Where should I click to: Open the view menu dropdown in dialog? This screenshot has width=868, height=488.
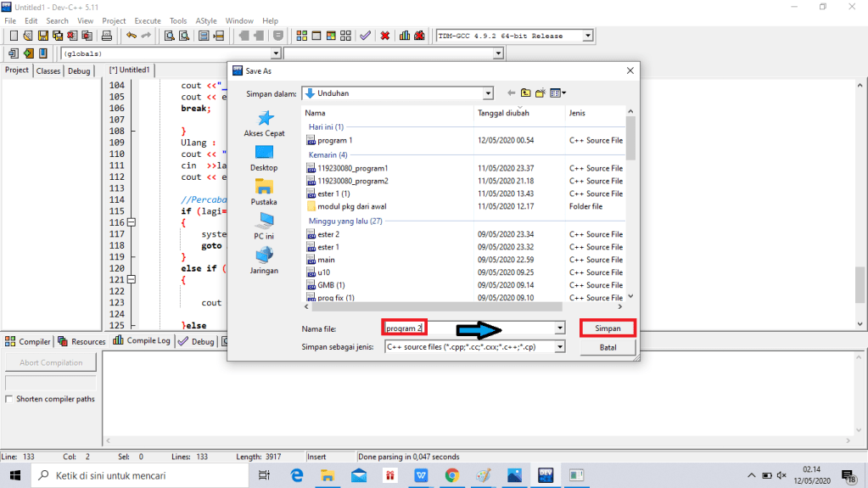coord(558,93)
